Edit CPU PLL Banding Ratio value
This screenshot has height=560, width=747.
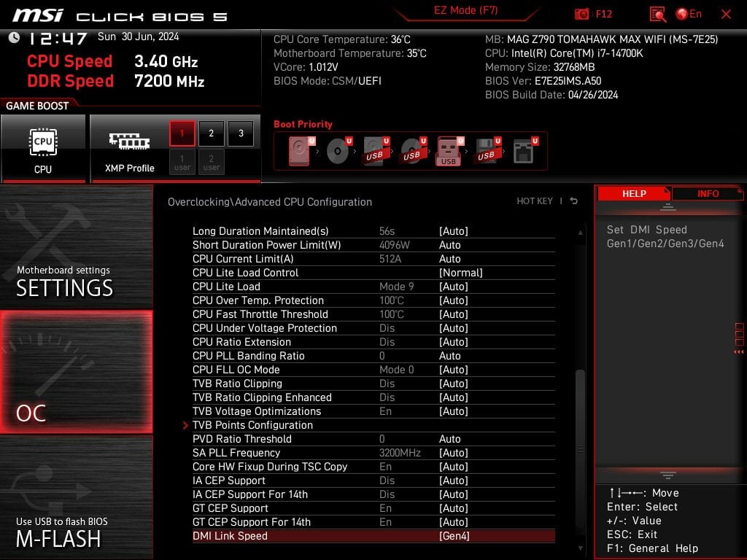[449, 356]
